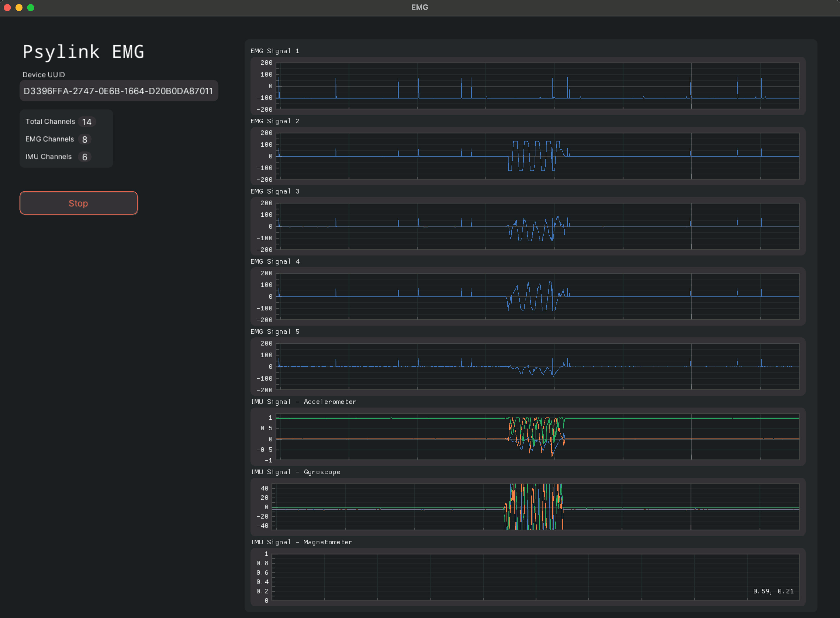This screenshot has height=618, width=840.
Task: Click the EMG Signal 5 title
Action: tap(275, 332)
